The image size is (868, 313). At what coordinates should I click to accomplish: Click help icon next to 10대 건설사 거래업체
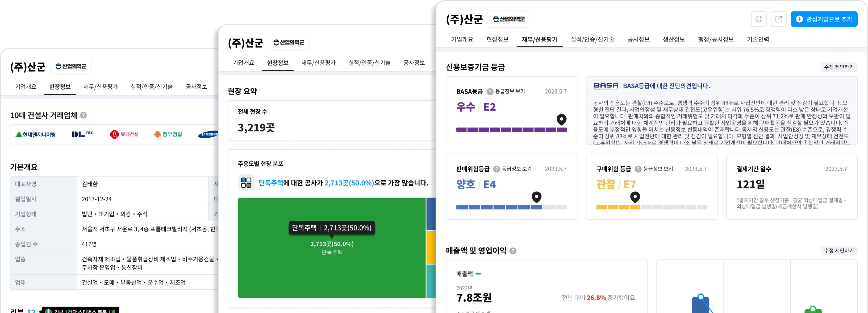point(84,115)
